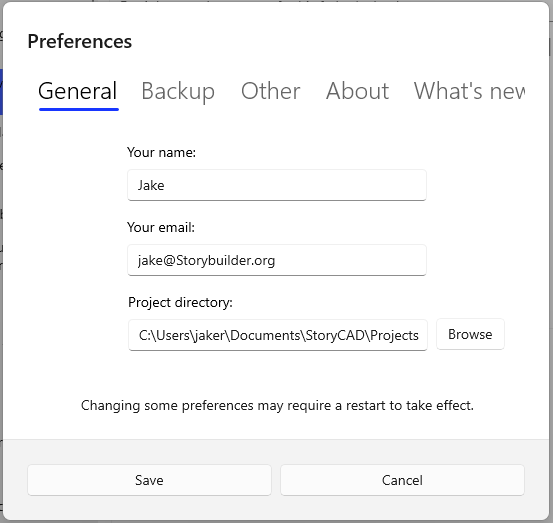Image resolution: width=553 pixels, height=523 pixels.
Task: Show the What's new tab
Action: point(469,91)
